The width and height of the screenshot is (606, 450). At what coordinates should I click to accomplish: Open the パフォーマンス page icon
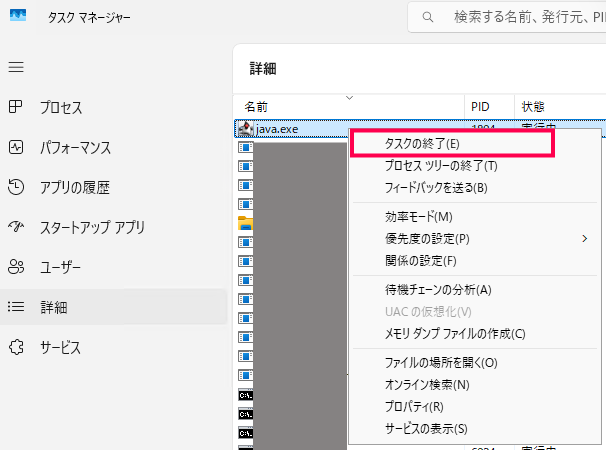tap(16, 147)
